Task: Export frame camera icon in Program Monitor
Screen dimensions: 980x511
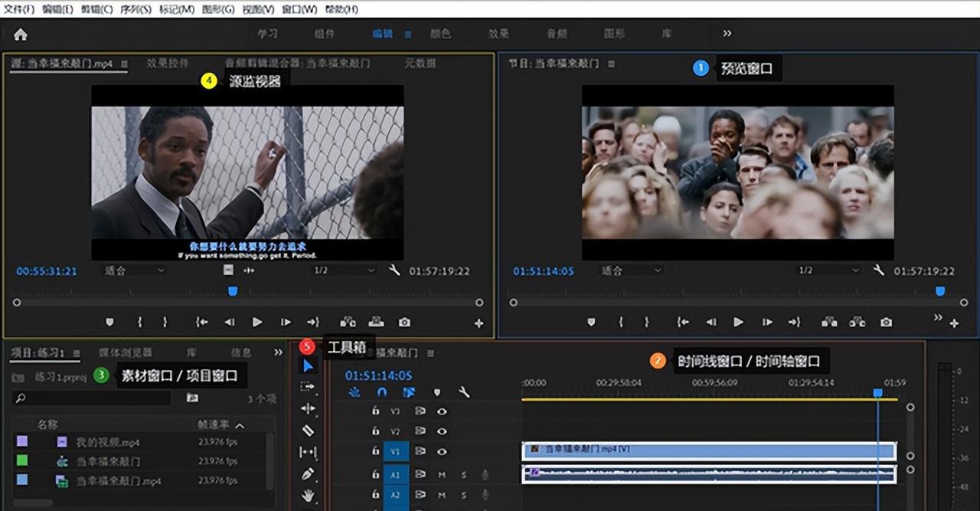Action: [x=886, y=323]
